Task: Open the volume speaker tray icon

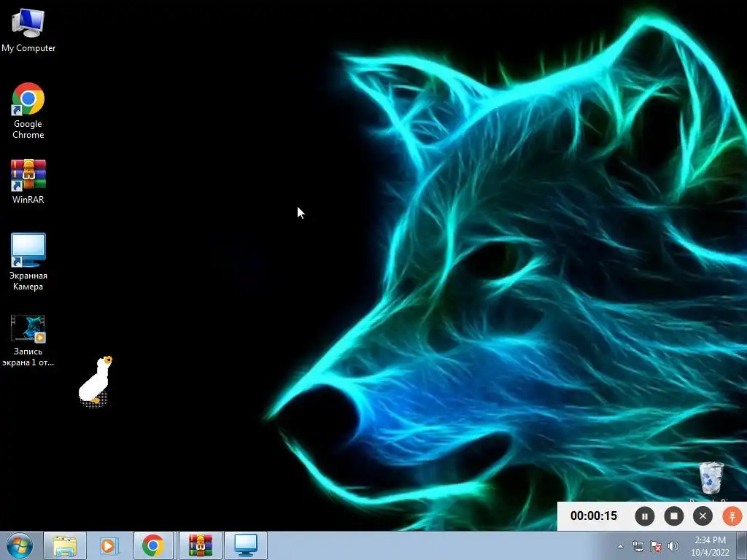Action: tap(673, 546)
